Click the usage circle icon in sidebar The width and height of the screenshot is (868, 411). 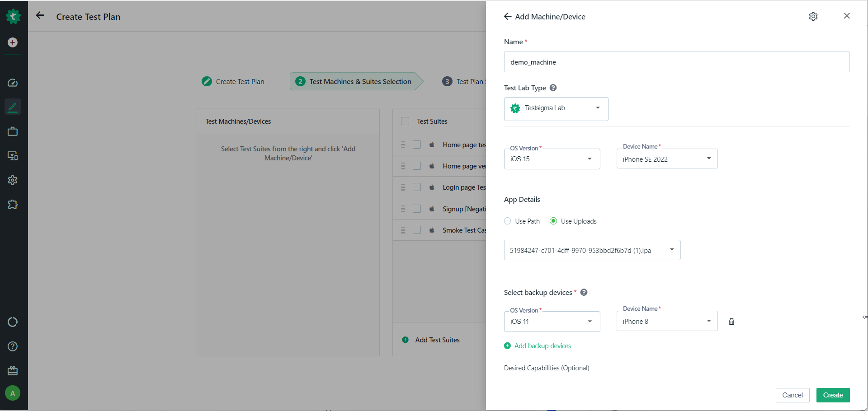pos(13,322)
